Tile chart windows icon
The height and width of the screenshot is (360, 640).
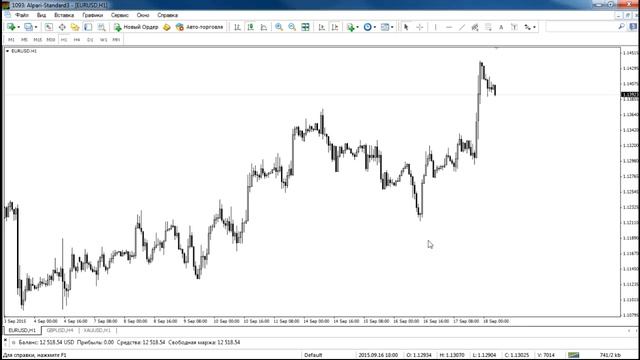point(305,27)
